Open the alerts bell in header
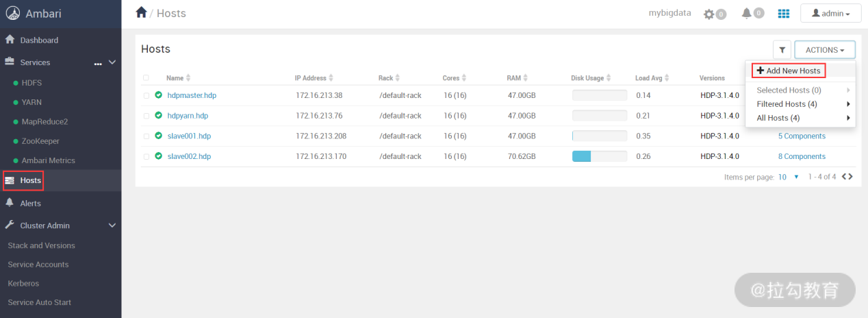This screenshot has height=318, width=868. pyautogui.click(x=748, y=13)
